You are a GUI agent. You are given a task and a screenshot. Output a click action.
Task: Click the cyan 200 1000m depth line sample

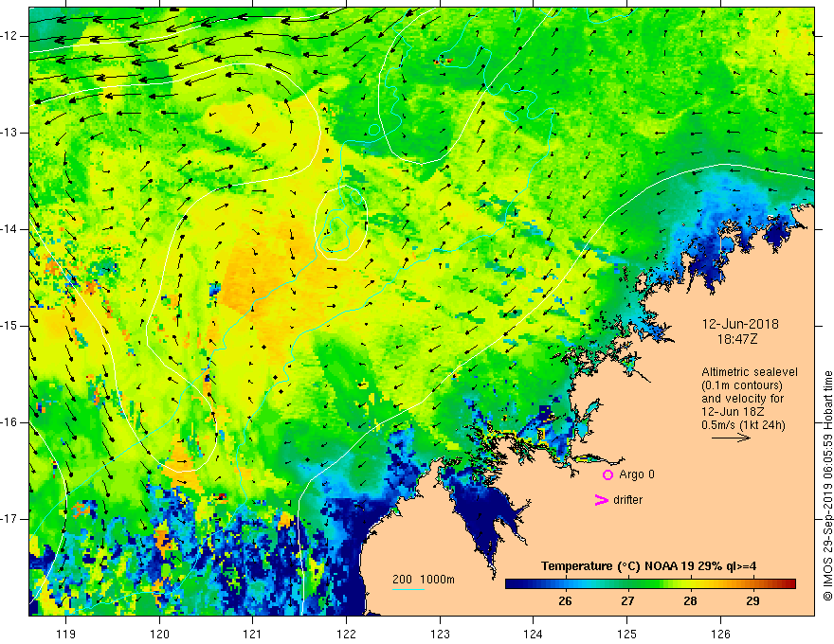click(x=408, y=589)
